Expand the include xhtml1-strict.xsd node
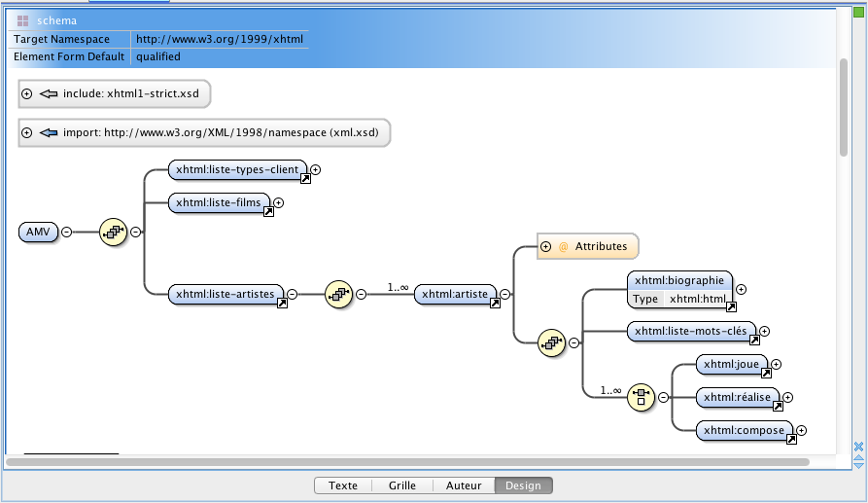The height and width of the screenshot is (503, 868). [26, 93]
